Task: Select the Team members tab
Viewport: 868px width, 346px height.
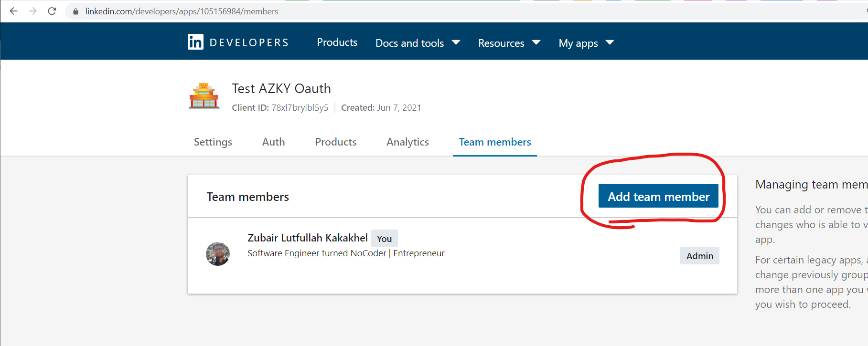Action: pos(494,142)
